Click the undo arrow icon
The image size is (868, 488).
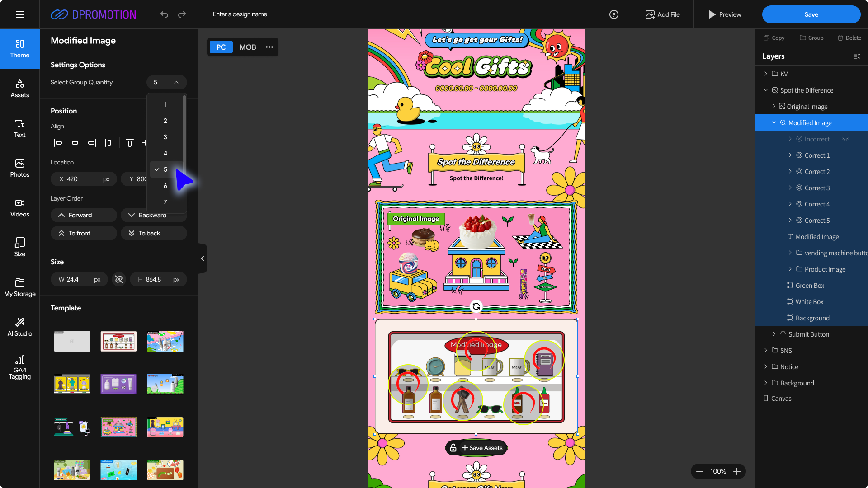pos(164,14)
